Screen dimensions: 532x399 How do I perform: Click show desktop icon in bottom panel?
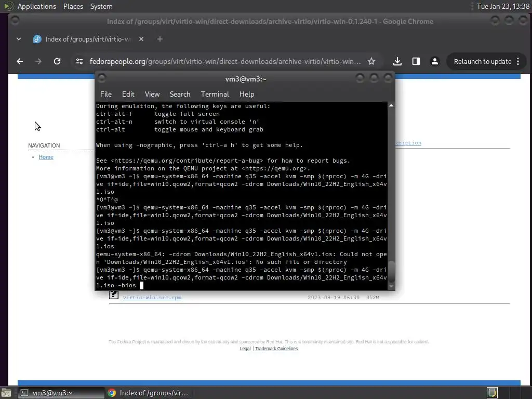6,393
